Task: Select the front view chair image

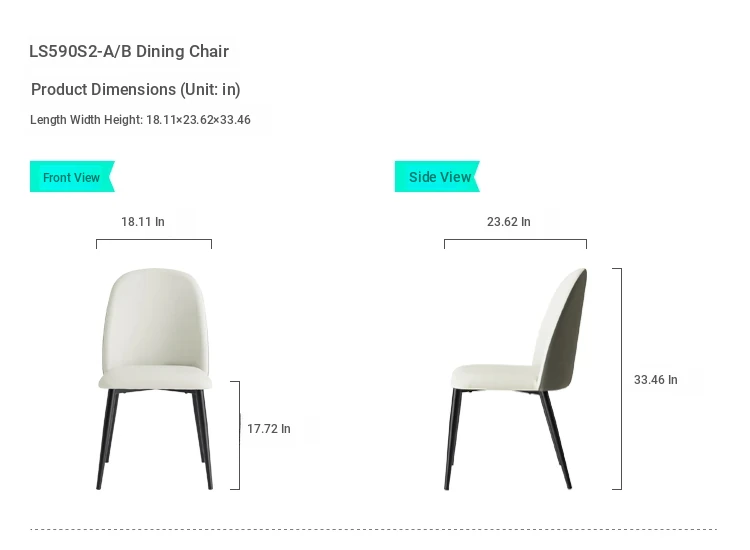Action: point(155,379)
